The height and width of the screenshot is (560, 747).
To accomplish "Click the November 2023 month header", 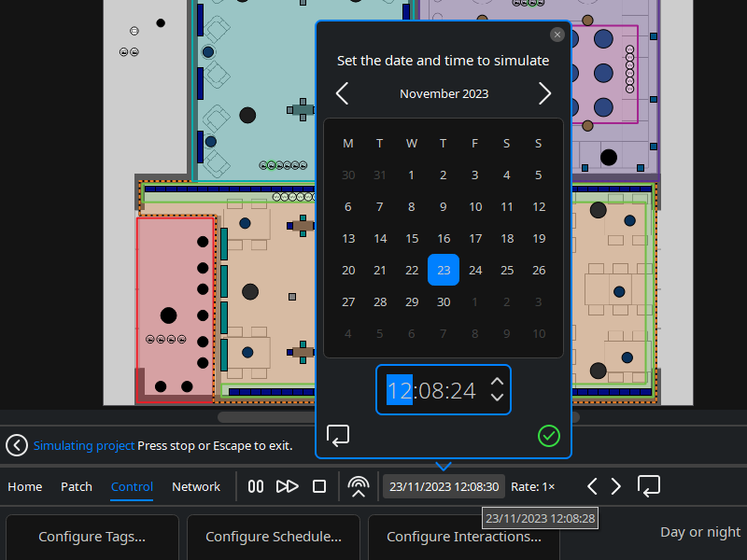I will [x=444, y=94].
